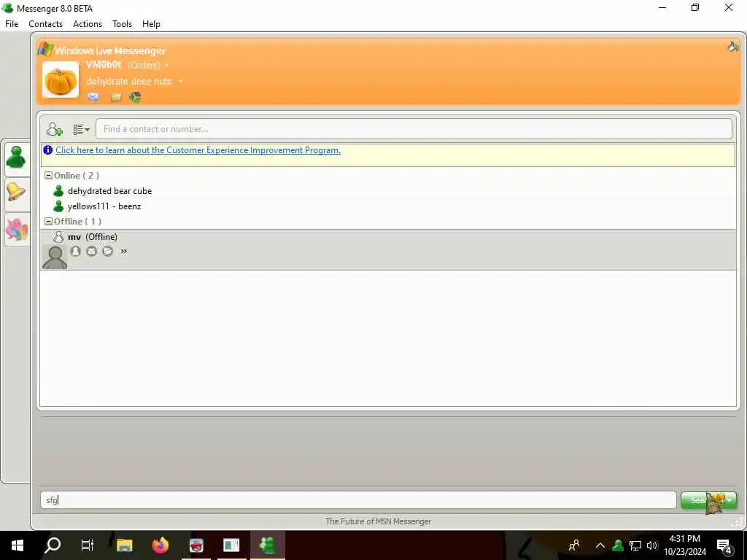The height and width of the screenshot is (560, 747).
Task: Open the network tray icon
Action: (635, 545)
